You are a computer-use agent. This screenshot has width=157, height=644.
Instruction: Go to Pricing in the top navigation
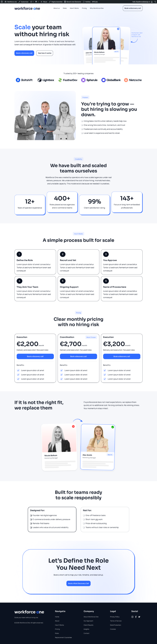click(x=84, y=8)
